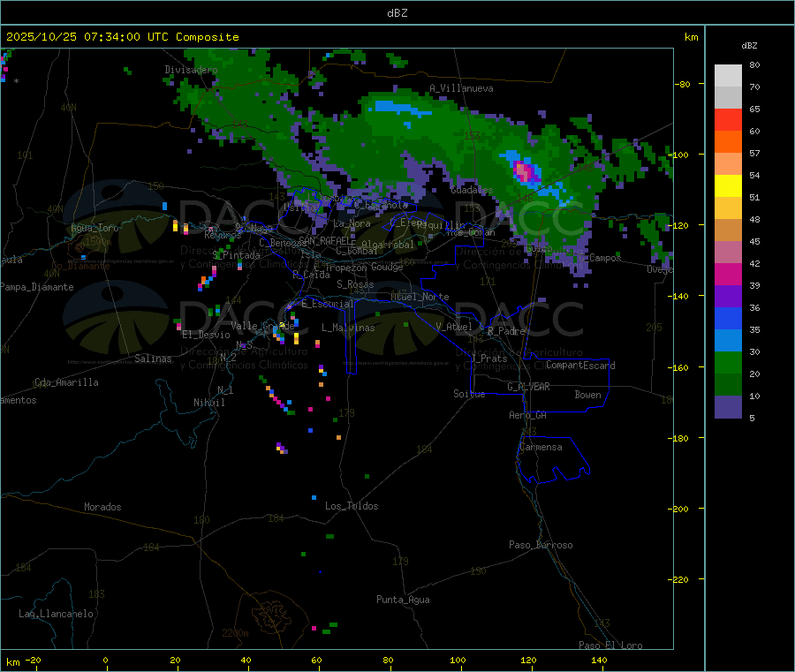Image resolution: width=795 pixels, height=672 pixels.
Task: Click the Agua_Toro location label
Action: pyautogui.click(x=95, y=228)
